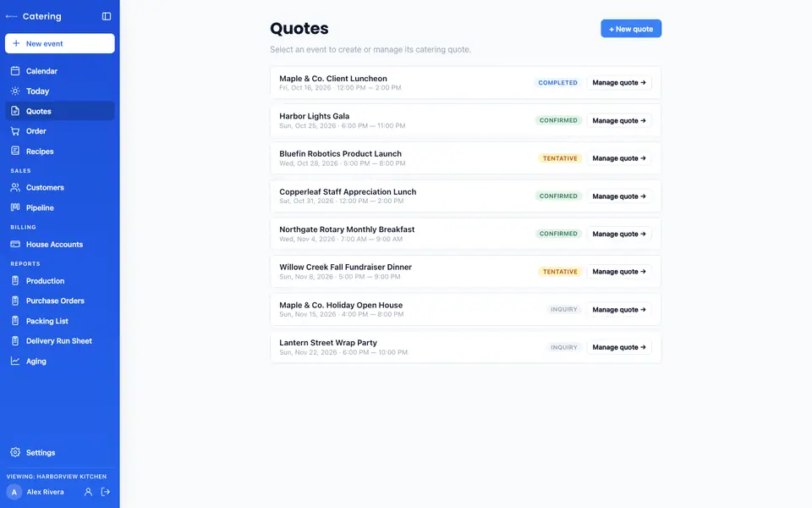Viewport: 812px width, 508px height.
Task: Manage quote for Willow Creek Fall Fundraiser Dinner
Action: pyautogui.click(x=619, y=272)
